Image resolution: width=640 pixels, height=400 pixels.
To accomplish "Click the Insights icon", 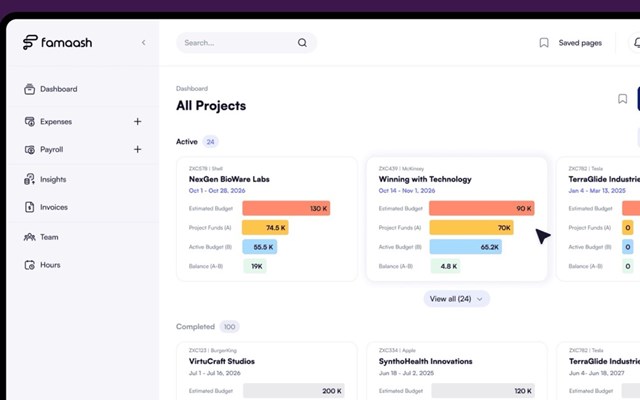I will click(x=29, y=179).
